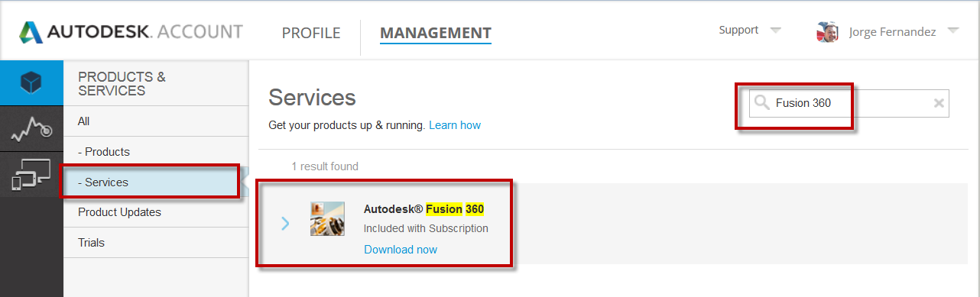This screenshot has width=980, height=297.
Task: Click the Learn how link
Action: point(455,125)
